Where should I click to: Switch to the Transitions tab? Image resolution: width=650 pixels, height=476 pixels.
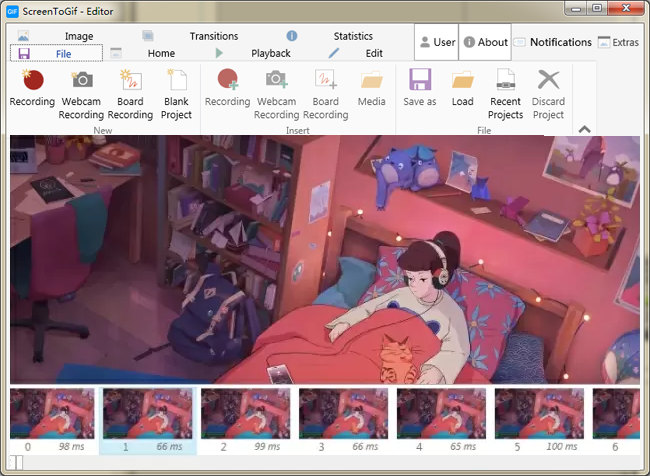(190, 36)
